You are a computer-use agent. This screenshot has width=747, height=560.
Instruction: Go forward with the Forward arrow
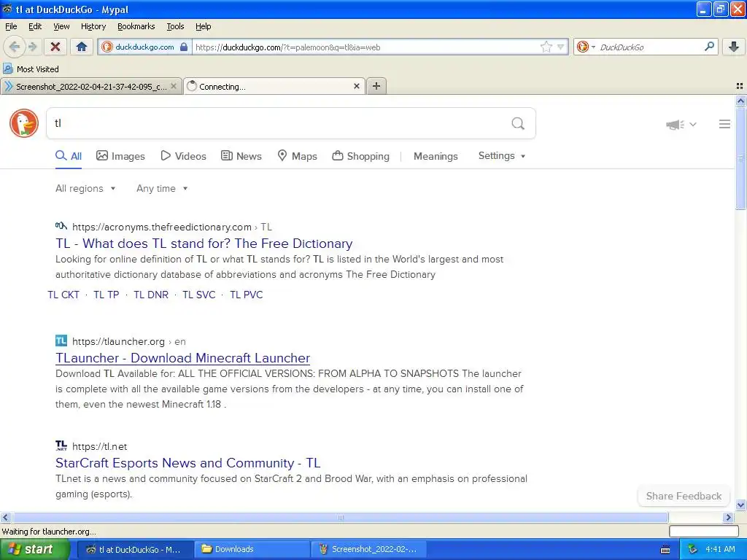(32, 47)
